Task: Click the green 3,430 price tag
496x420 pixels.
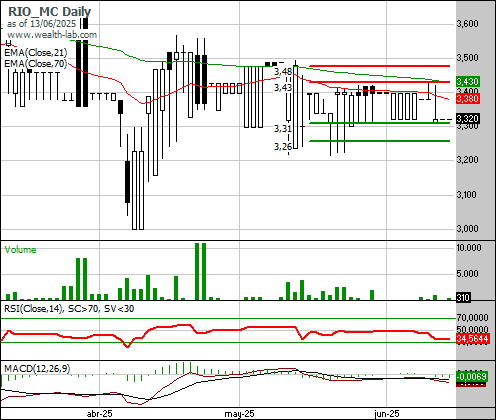Action: coord(468,81)
